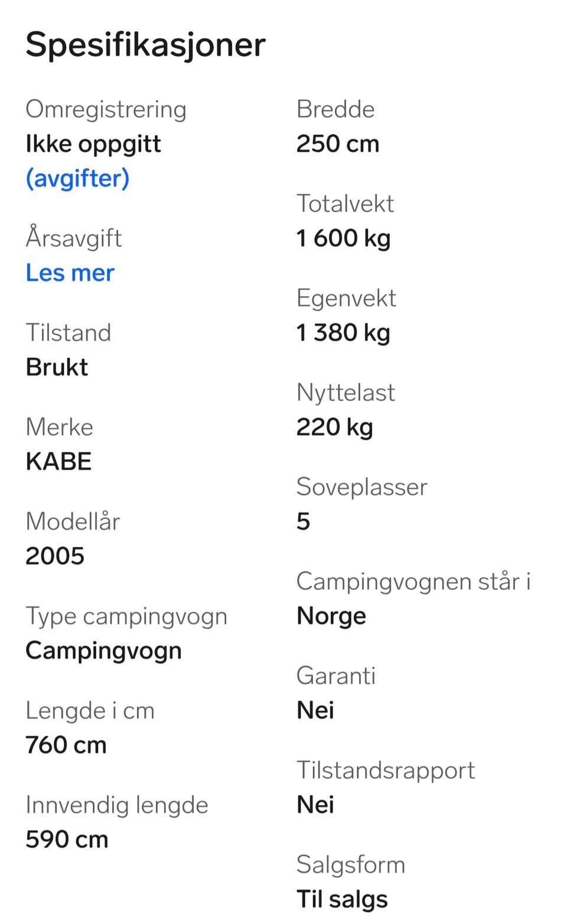Screen dimensions: 567x924
Task: Select the Totalvekt 1 600 kg value
Action: pyautogui.click(x=343, y=239)
